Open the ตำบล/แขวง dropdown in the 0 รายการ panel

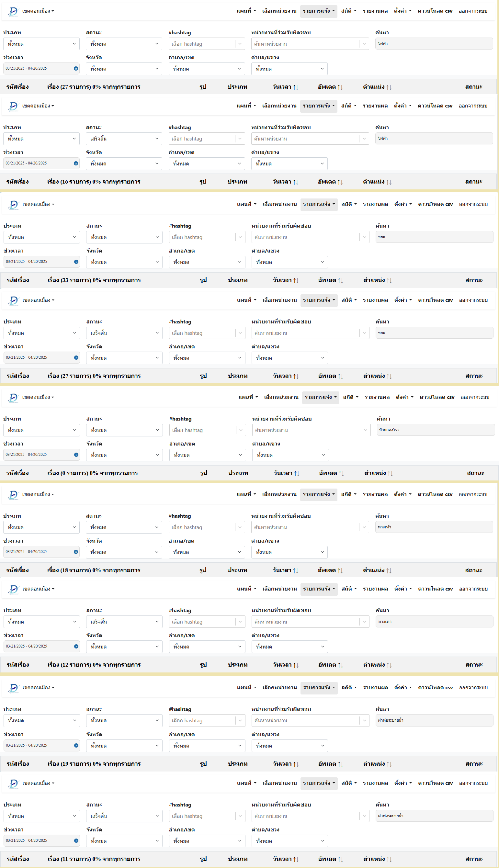click(x=291, y=455)
